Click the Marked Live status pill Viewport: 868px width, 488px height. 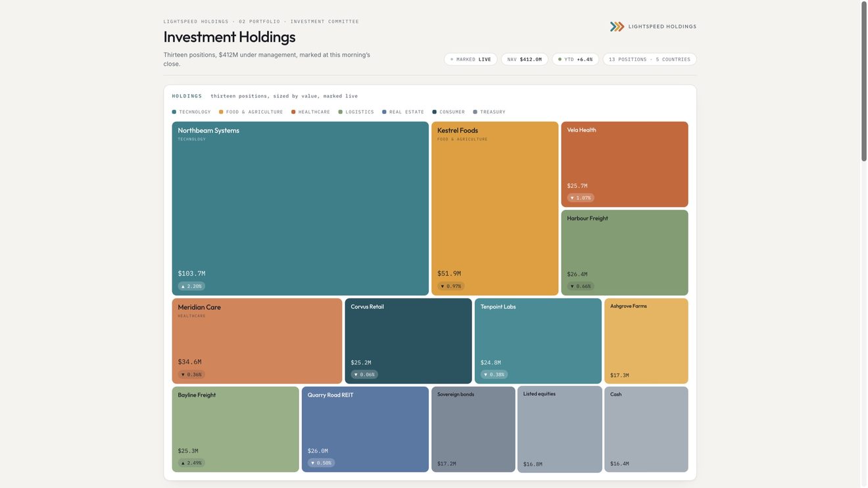471,59
